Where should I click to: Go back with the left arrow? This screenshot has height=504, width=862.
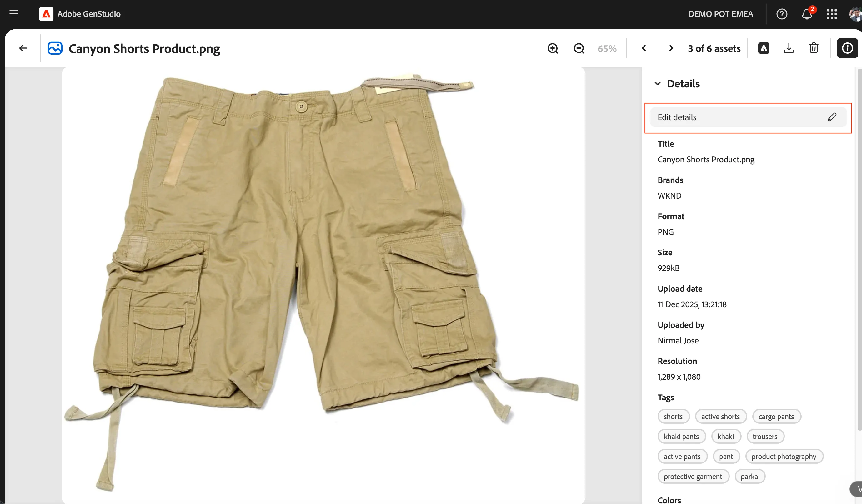click(23, 48)
